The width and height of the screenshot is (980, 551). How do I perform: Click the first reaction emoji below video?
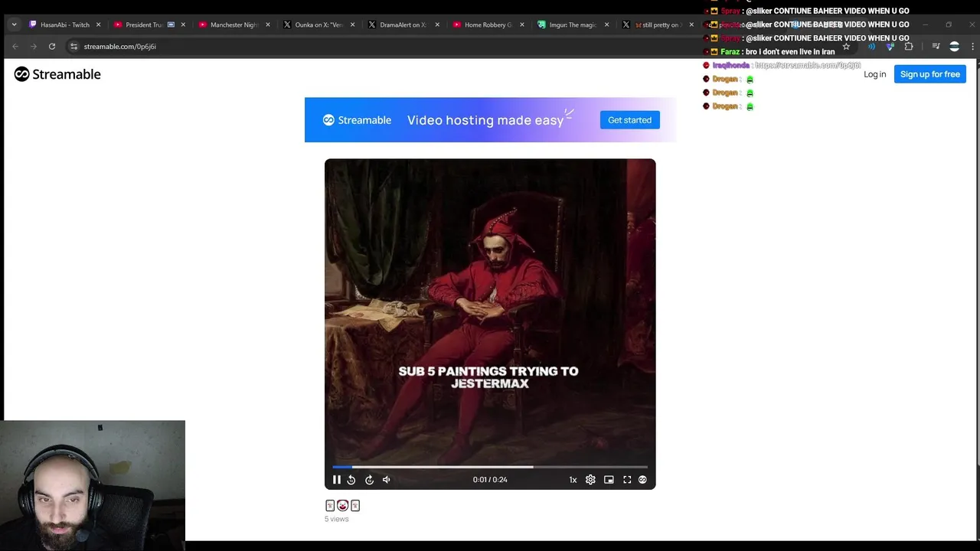[x=330, y=505]
